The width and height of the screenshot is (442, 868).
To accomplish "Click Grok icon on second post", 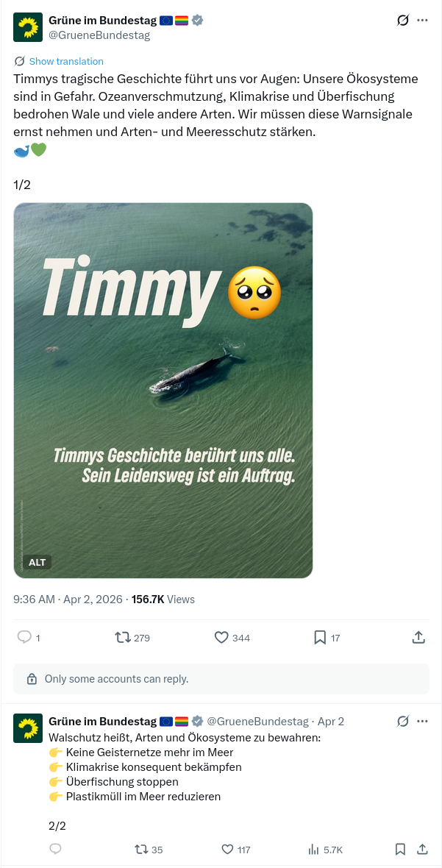I will [x=403, y=722].
